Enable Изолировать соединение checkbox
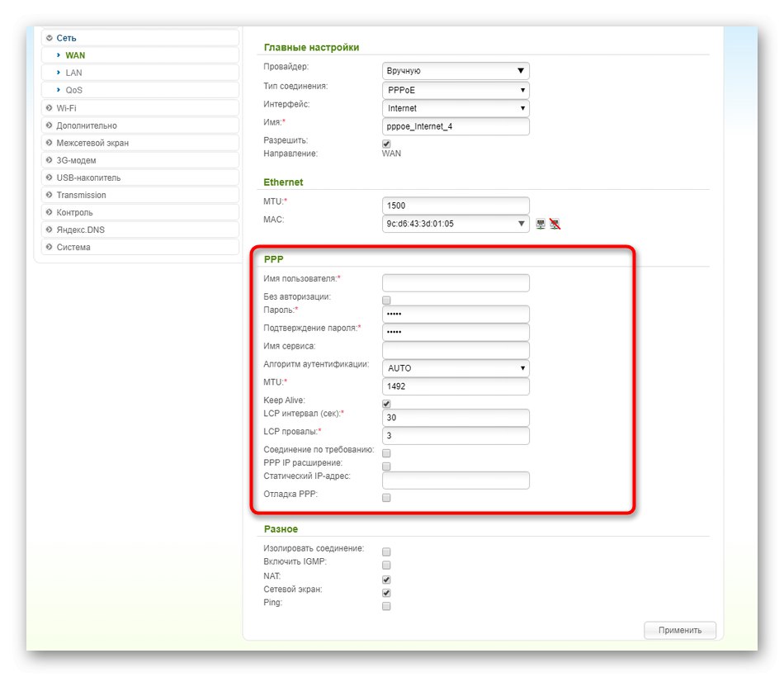784x677 pixels. pyautogui.click(x=386, y=552)
